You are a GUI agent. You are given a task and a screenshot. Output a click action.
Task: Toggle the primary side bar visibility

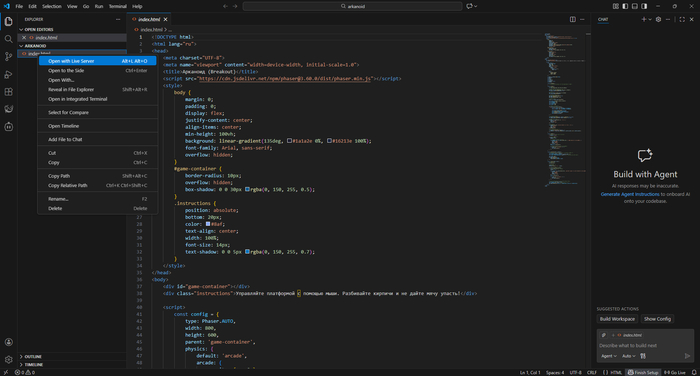[625, 6]
